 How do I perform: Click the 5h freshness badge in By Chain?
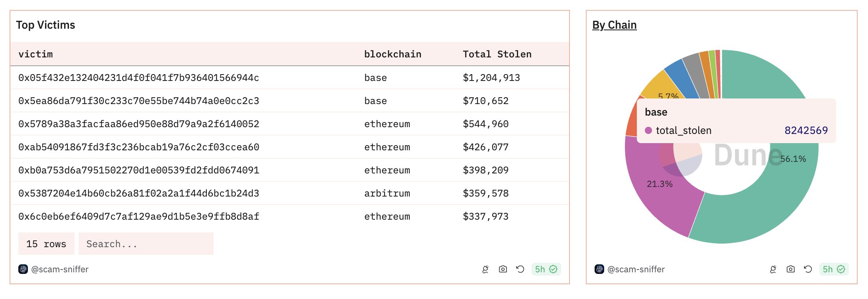834,269
